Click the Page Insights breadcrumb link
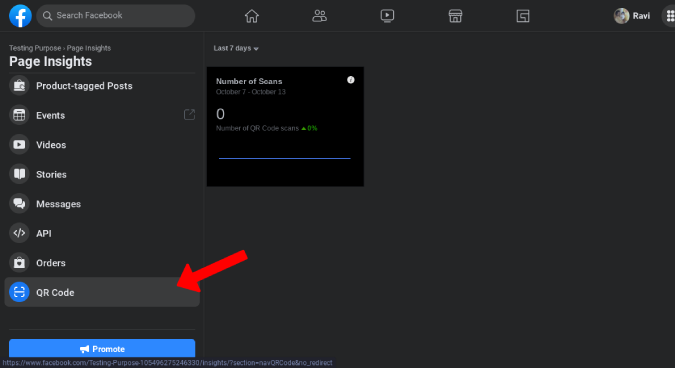Screen dimensions: 675x368 pos(89,48)
